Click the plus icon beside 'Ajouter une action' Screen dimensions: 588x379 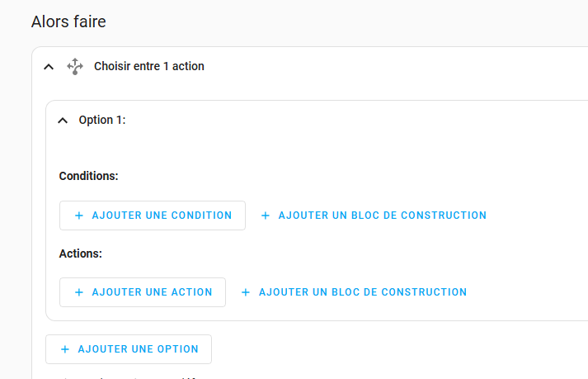pos(79,292)
